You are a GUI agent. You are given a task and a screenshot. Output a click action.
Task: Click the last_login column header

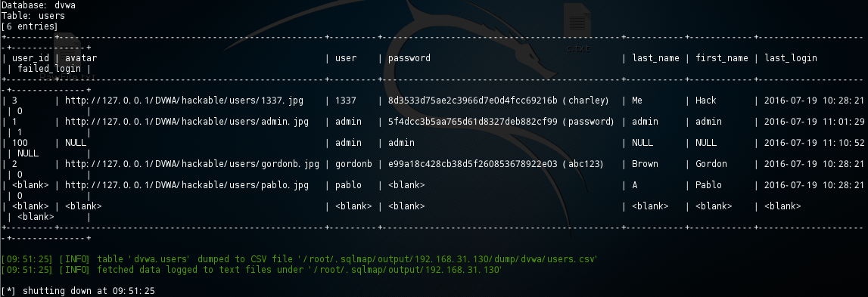(791, 59)
